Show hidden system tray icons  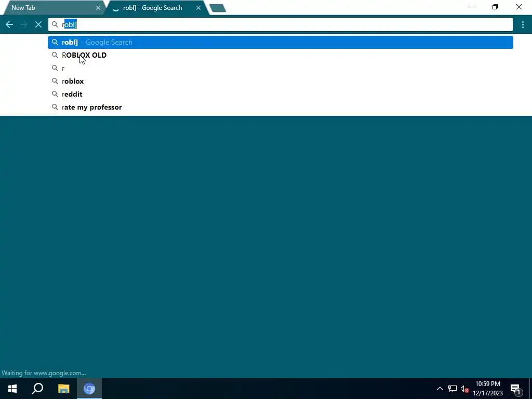click(x=440, y=389)
